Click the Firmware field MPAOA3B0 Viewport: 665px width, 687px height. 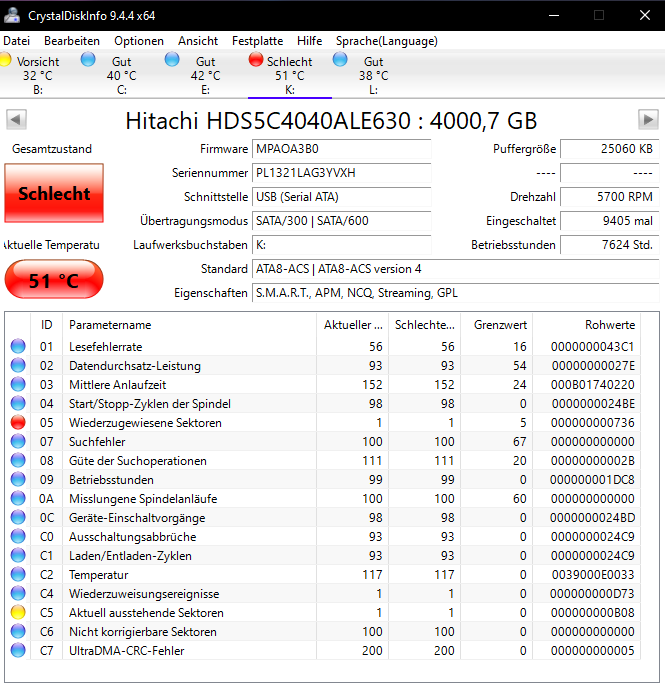tap(341, 149)
